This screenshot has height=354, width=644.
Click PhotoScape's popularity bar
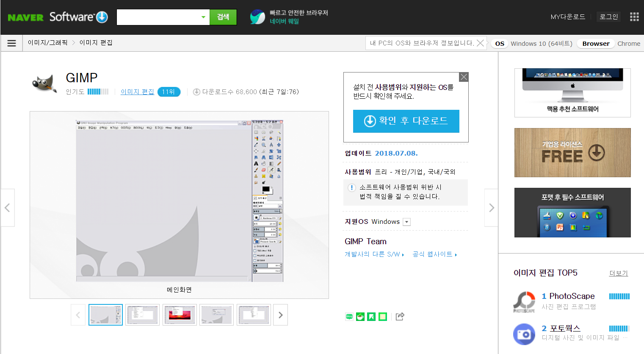coord(619,296)
